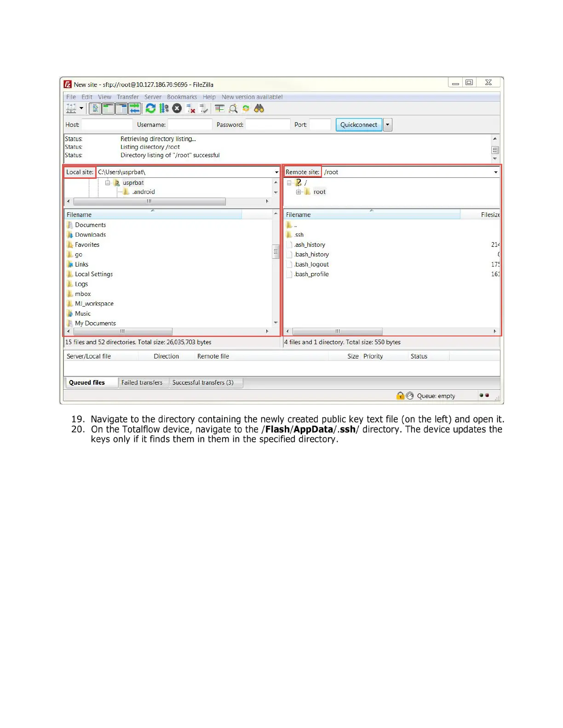Toggle local directory tree view
The image size is (563, 728).
(108, 108)
